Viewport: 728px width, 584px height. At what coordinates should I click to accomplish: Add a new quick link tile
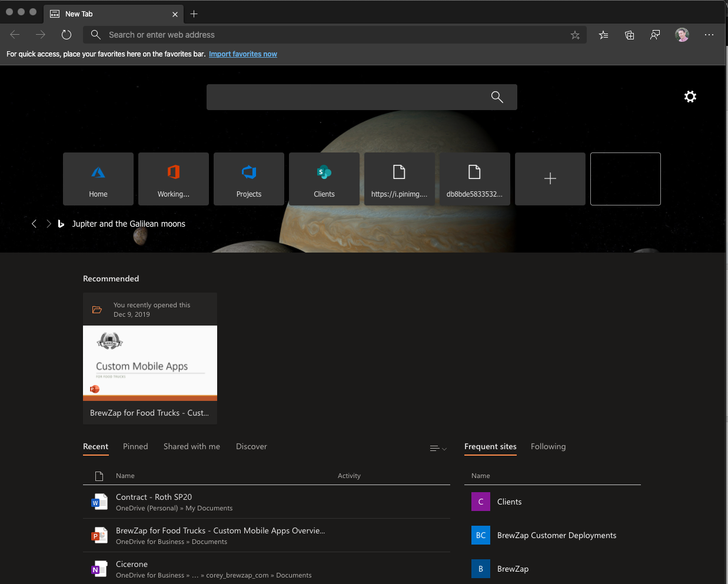pos(550,179)
